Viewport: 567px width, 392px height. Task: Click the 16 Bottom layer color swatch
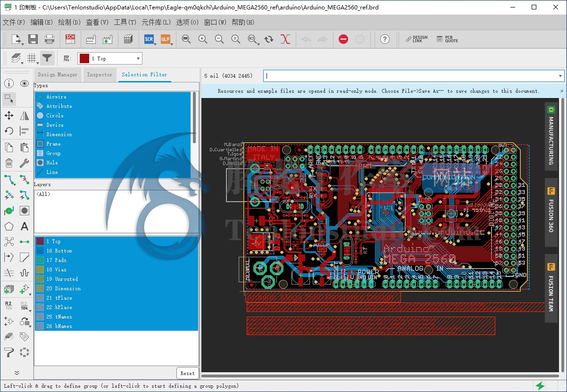[x=40, y=251]
